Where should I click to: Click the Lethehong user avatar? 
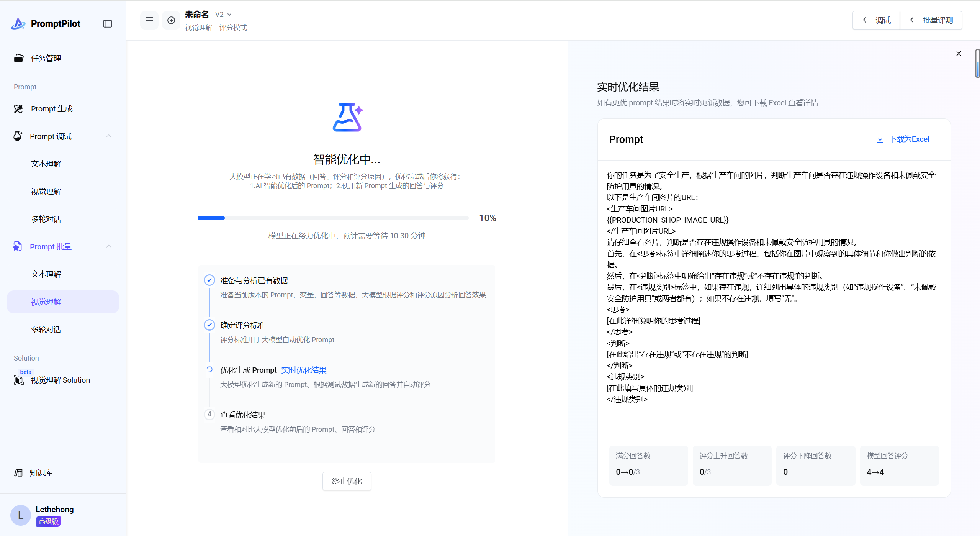(x=20, y=515)
